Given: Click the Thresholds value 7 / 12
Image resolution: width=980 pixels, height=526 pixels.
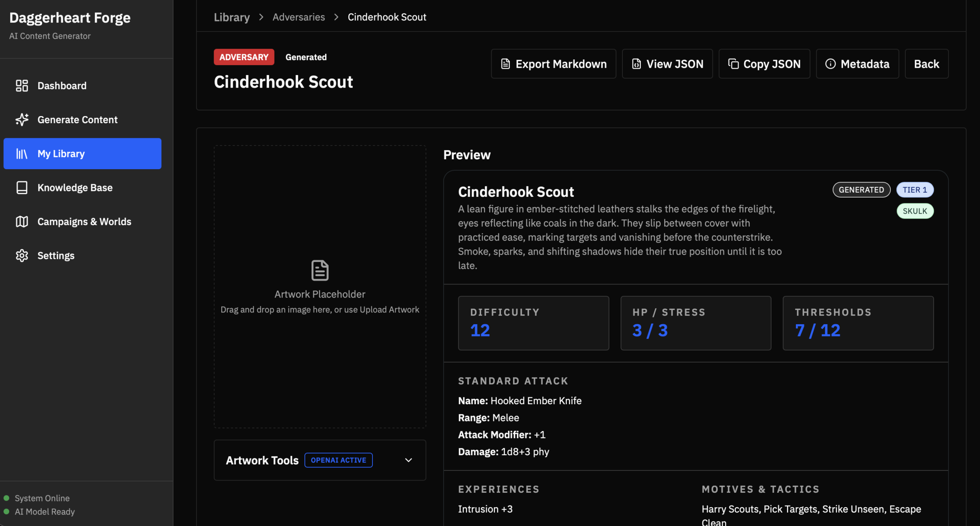Looking at the screenshot, I should (x=818, y=330).
